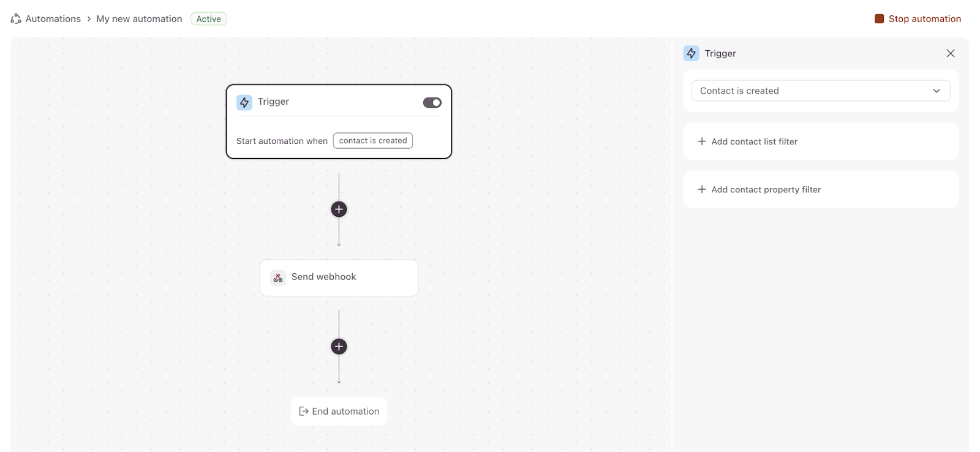Click the lightning bolt icon on Trigger node
Viewport: 980px width, 452px height.
click(244, 102)
